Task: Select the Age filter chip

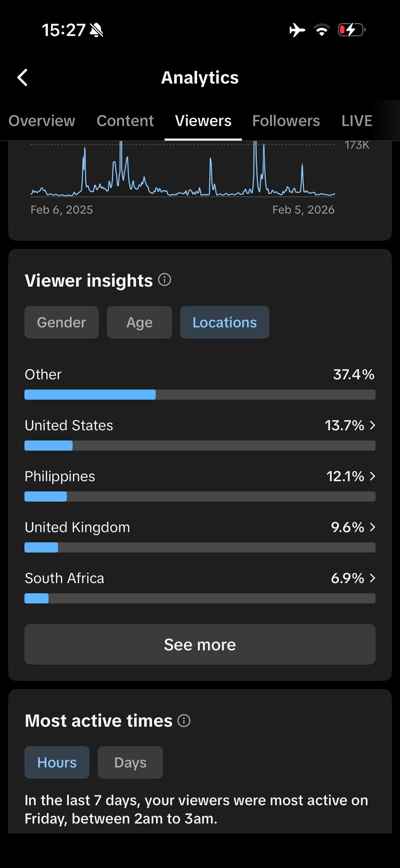Action: pos(139,322)
